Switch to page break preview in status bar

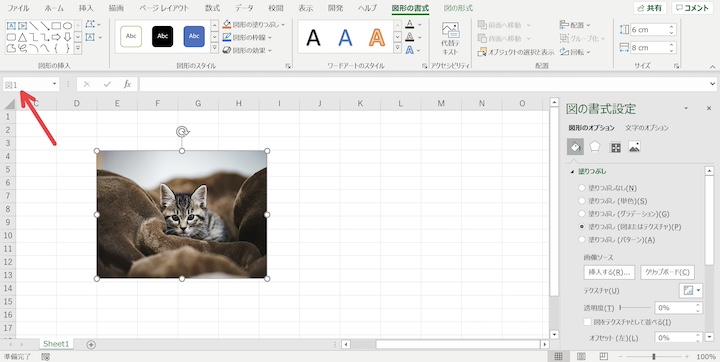point(603,356)
